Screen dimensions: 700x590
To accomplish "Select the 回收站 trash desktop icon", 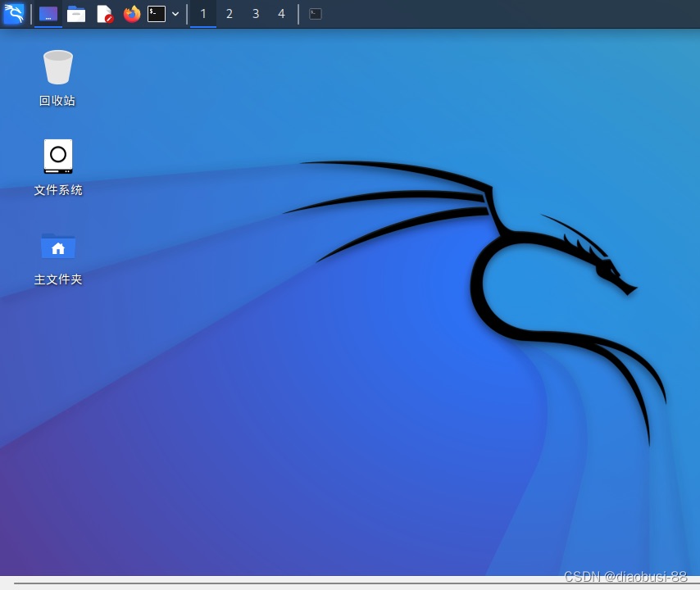I will (58, 67).
